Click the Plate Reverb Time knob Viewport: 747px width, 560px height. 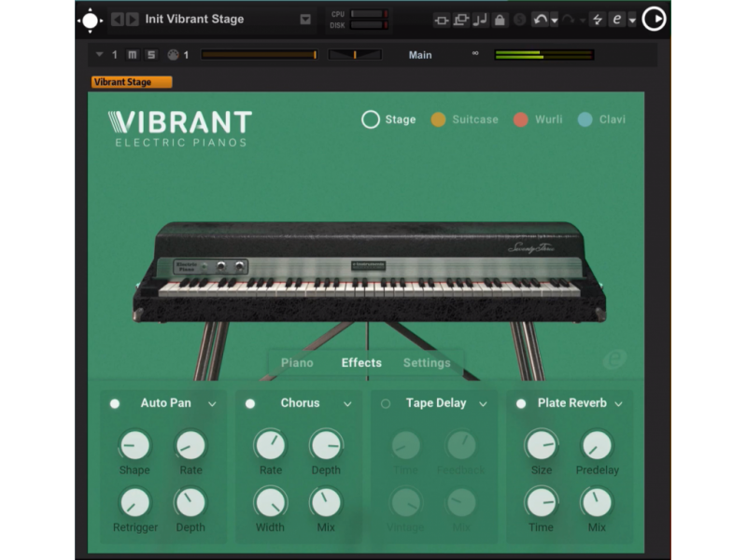click(542, 503)
